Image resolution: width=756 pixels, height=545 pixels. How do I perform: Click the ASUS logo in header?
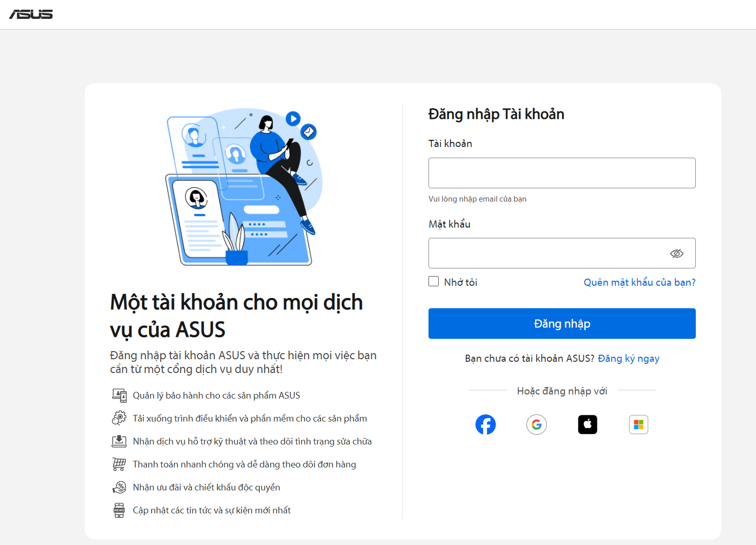31,14
